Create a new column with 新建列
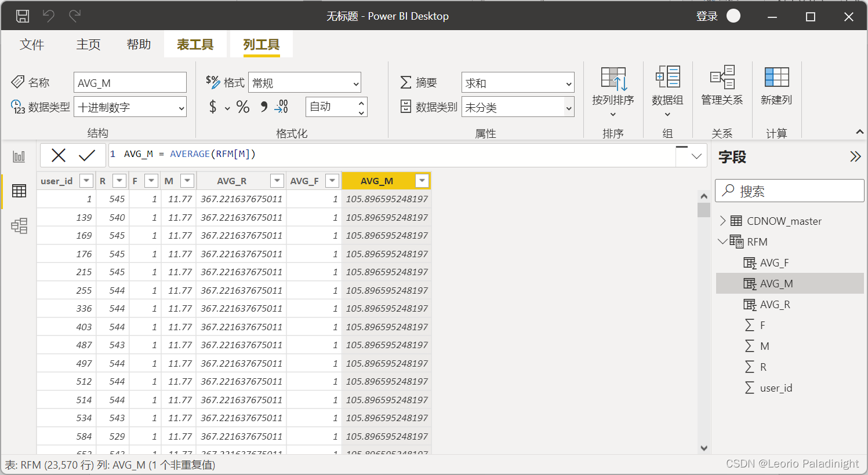This screenshot has height=475, width=868. tap(776, 87)
